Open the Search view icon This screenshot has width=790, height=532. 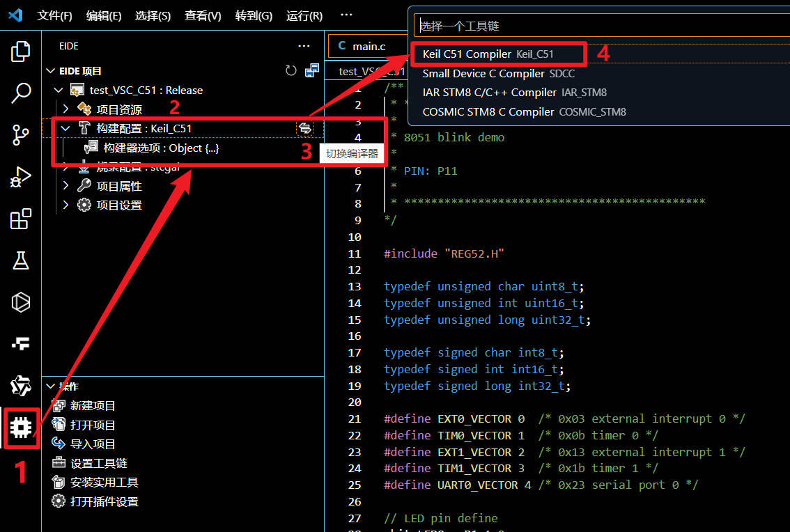(21, 93)
